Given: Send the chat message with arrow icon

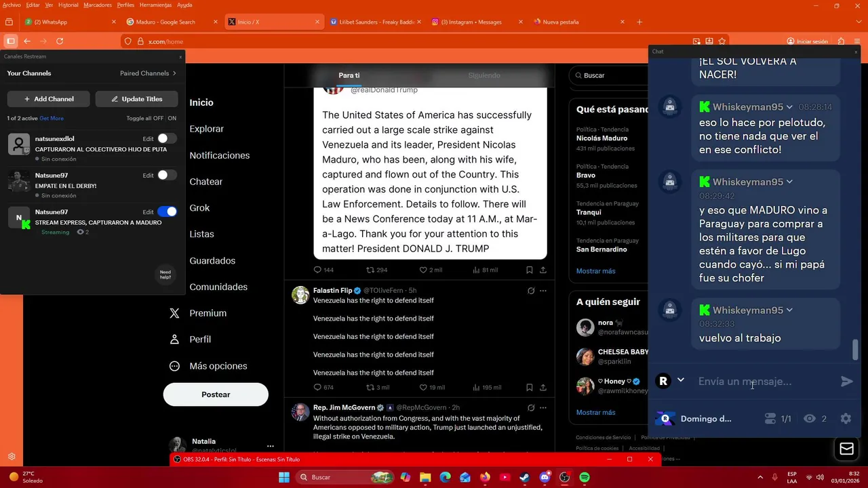Looking at the screenshot, I should [846, 382].
